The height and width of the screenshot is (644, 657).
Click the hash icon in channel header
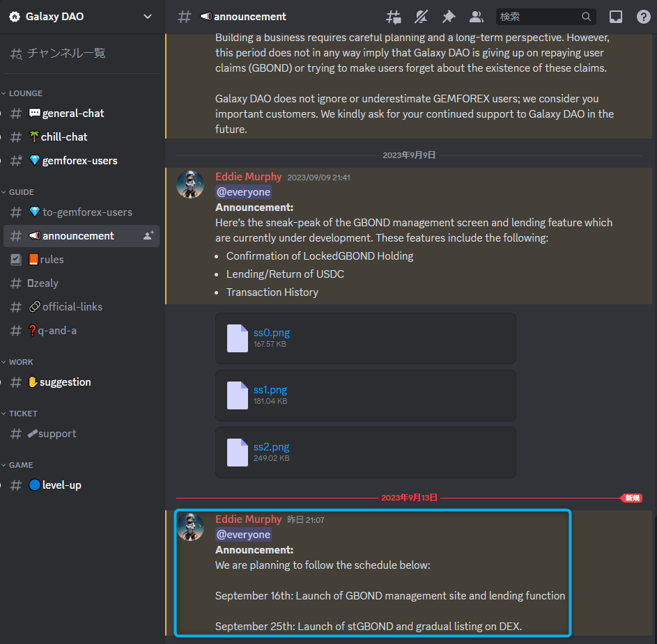point(185,17)
